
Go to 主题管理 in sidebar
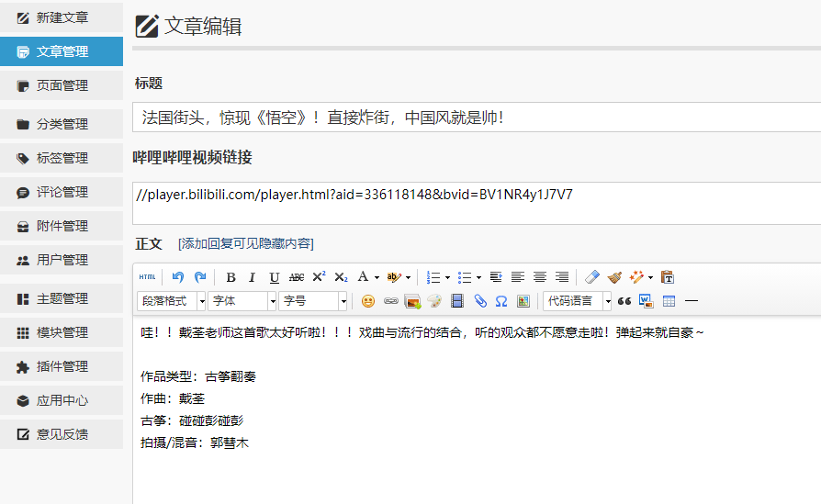tap(62, 299)
